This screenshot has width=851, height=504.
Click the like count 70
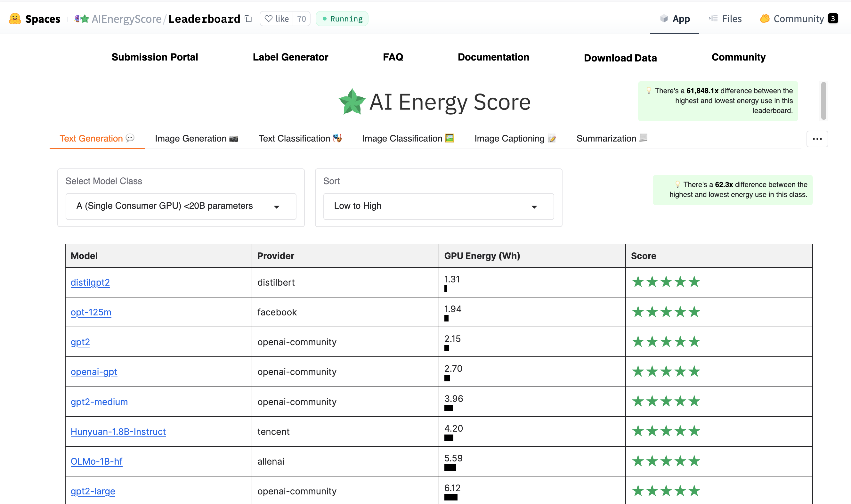tap(301, 19)
